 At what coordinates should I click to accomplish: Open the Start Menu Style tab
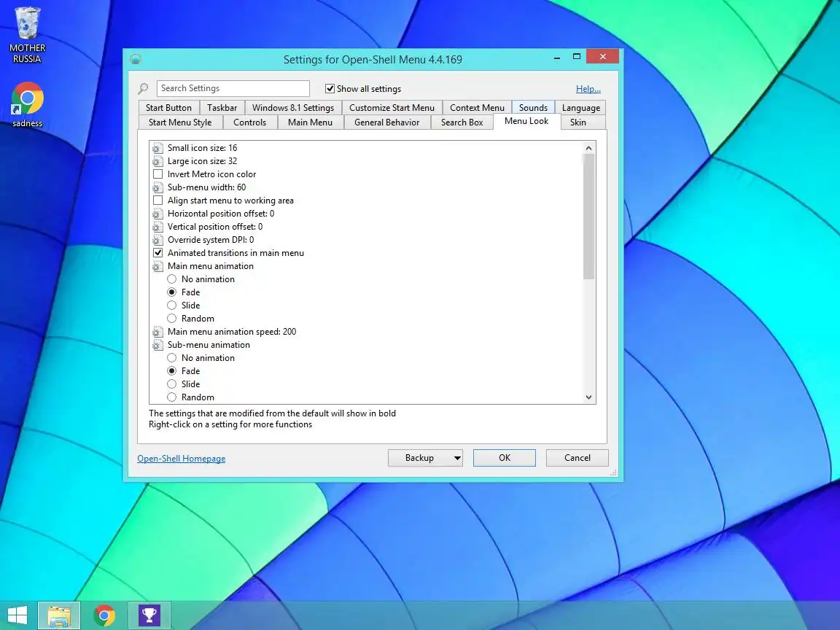(180, 122)
